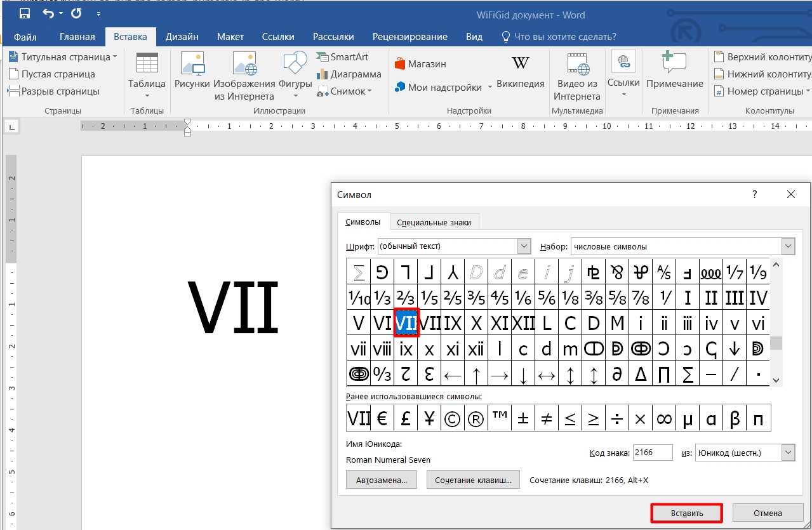
Task: Expand the Шрифт font dropdown
Action: (524, 246)
